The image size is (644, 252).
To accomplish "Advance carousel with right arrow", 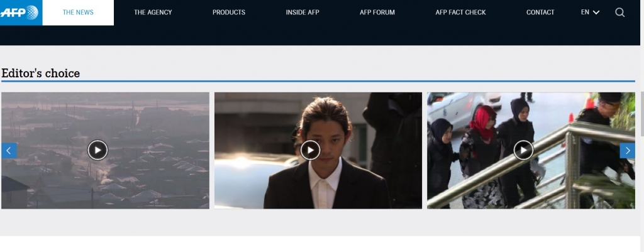I will [x=626, y=150].
